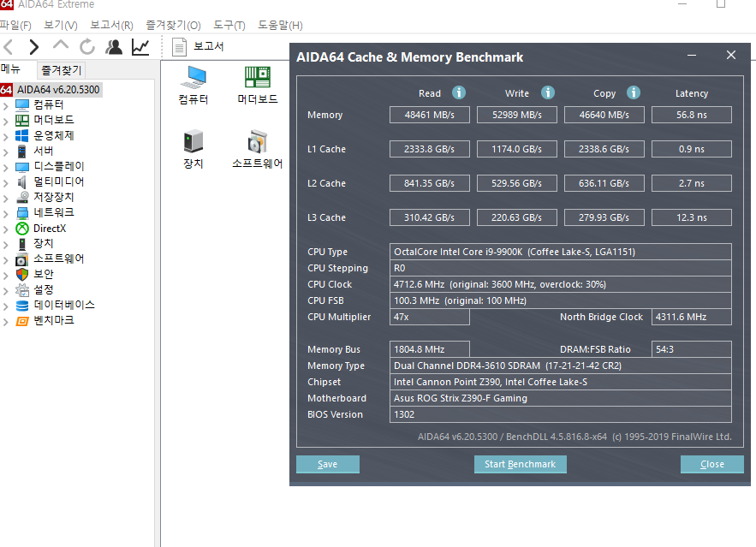Select the 장치 tree item
The height and width of the screenshot is (547, 756).
pyautogui.click(x=44, y=243)
